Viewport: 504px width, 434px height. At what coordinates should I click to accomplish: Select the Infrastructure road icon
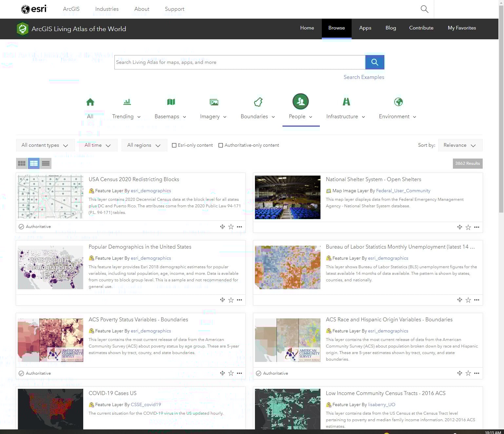[x=346, y=102]
